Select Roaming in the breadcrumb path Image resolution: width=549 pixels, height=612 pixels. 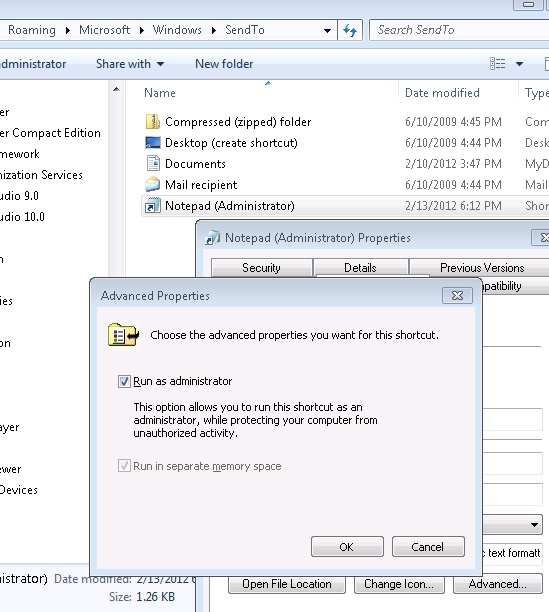[x=32, y=30]
